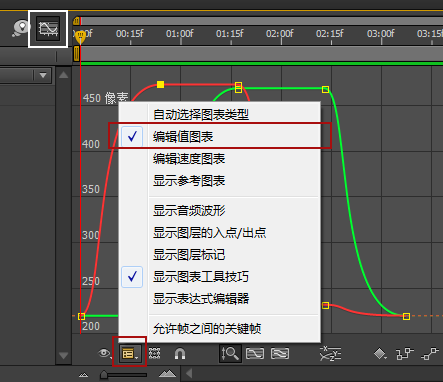Click the separate dimensions XYZ icon
The width and height of the screenshot is (443, 382).
click(x=330, y=353)
